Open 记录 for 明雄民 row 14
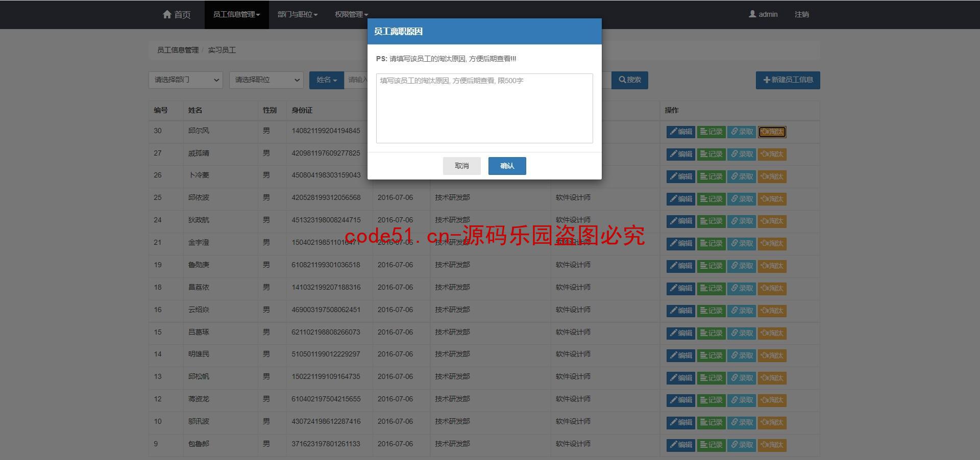 click(x=711, y=356)
